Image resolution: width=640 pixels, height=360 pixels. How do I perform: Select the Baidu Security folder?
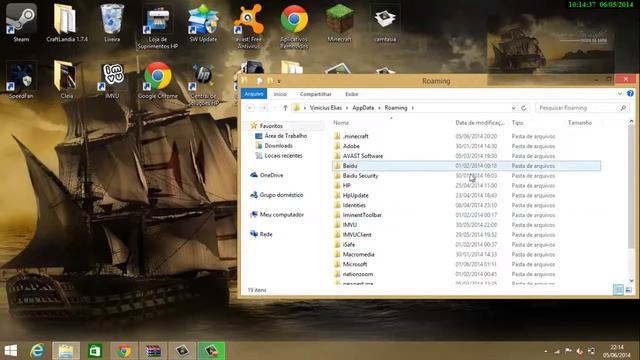466,176
